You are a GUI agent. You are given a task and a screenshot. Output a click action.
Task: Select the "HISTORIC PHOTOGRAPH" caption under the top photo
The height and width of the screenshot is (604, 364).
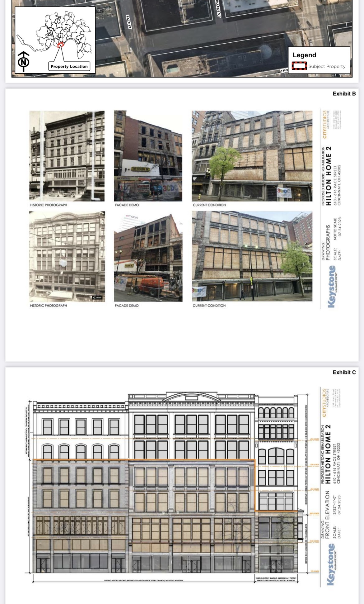pos(49,205)
